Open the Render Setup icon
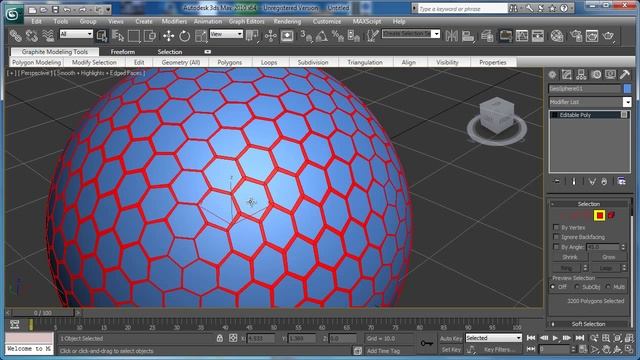The height and width of the screenshot is (360, 640). (x=576, y=36)
